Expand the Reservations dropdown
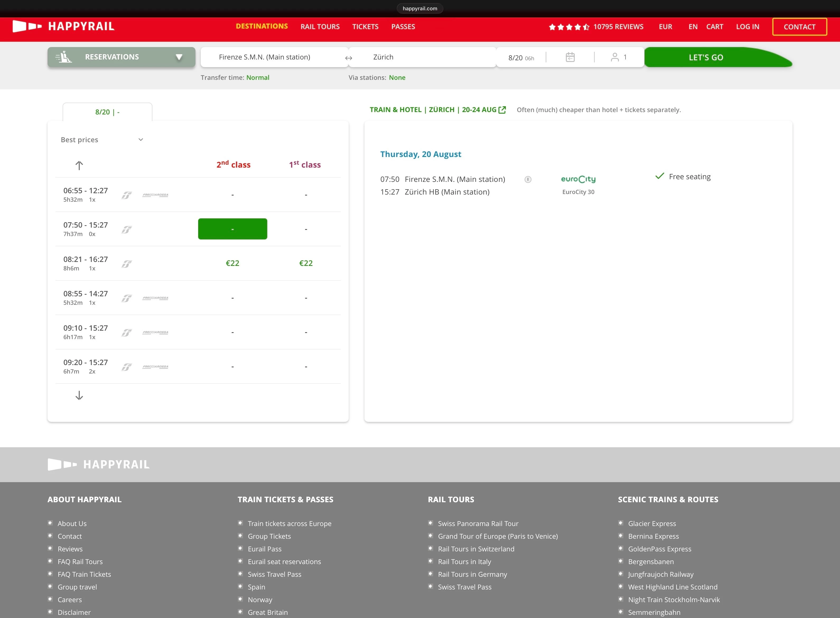This screenshot has height=618, width=840. [121, 57]
